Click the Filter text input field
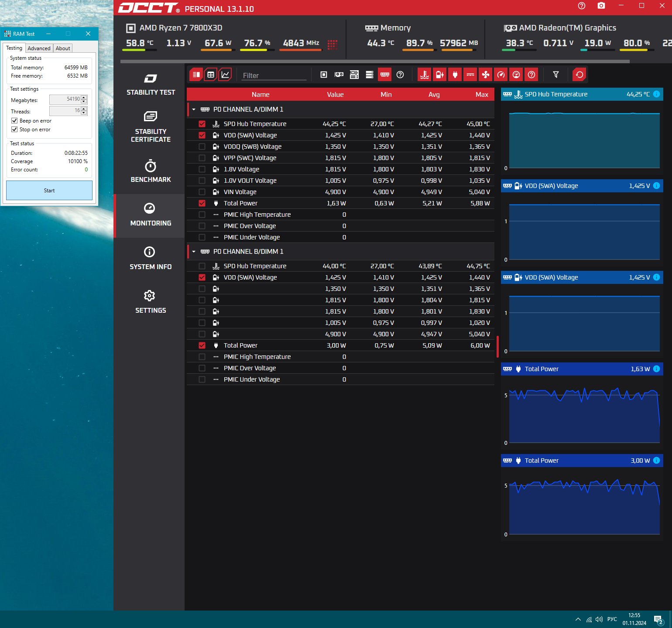672x628 pixels. point(274,75)
